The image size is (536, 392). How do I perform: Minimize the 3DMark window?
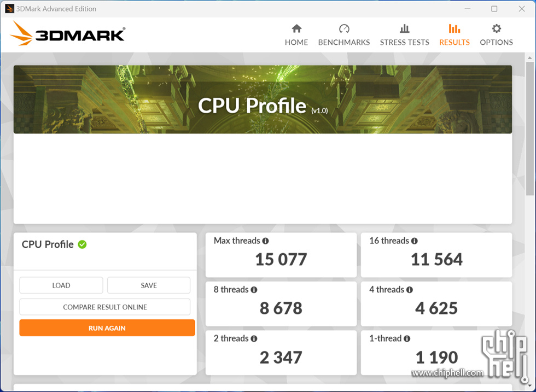pos(467,9)
